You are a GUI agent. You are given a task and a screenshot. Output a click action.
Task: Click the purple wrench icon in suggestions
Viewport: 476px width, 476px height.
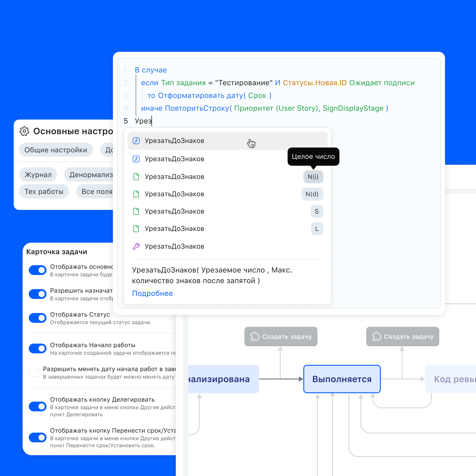point(136,246)
